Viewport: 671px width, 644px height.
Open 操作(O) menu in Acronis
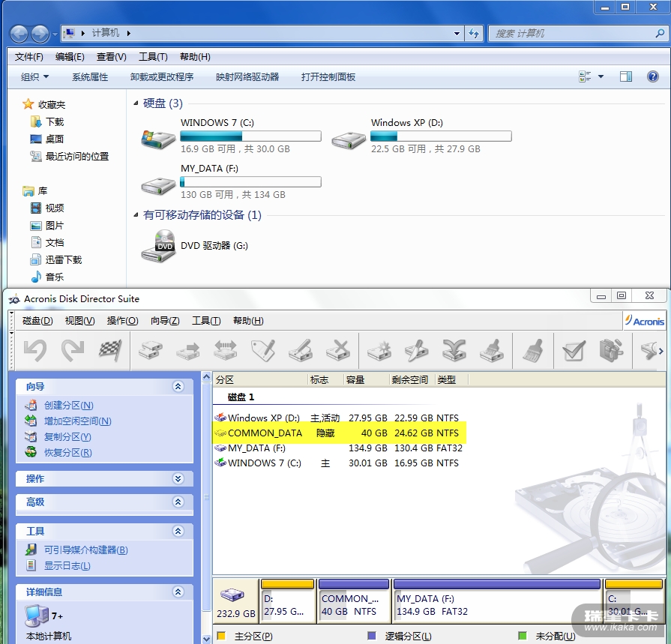(x=122, y=321)
